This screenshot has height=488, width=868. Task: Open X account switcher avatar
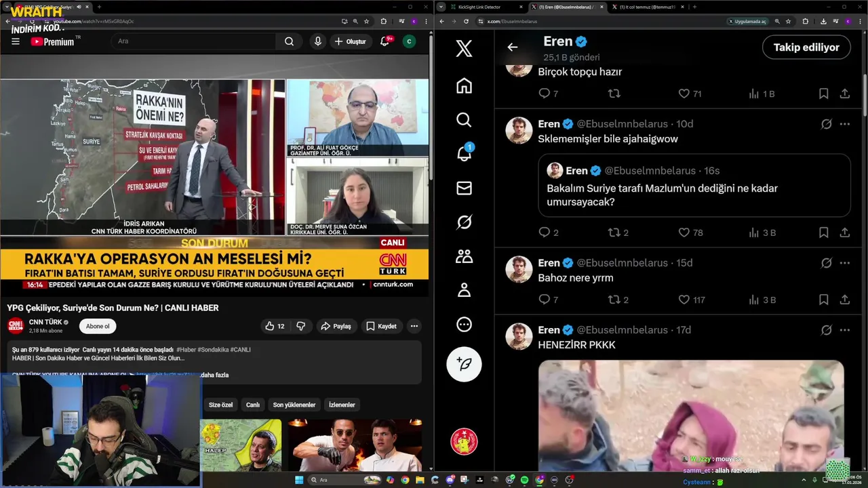pos(464,442)
